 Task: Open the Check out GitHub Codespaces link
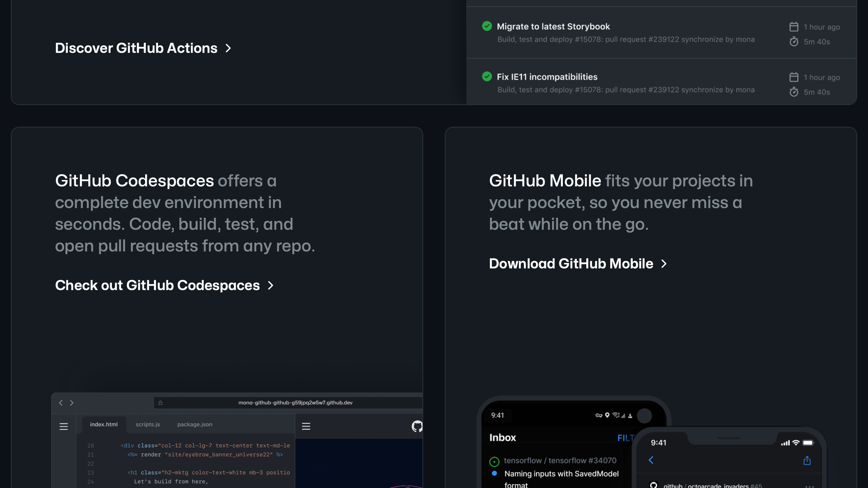pyautogui.click(x=164, y=285)
